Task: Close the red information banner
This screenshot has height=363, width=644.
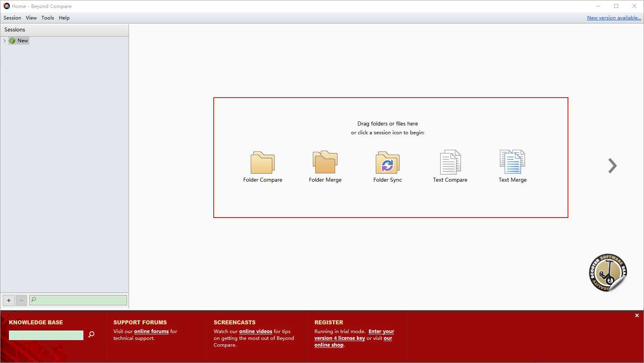Action: point(637,316)
